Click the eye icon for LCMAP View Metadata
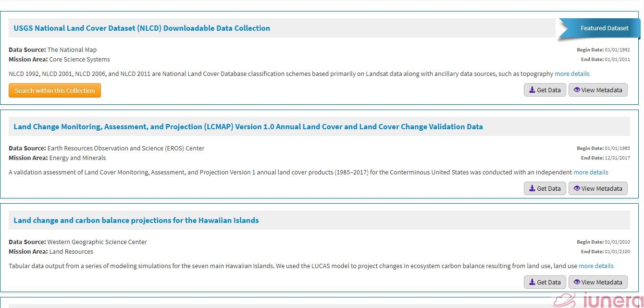 [577, 188]
